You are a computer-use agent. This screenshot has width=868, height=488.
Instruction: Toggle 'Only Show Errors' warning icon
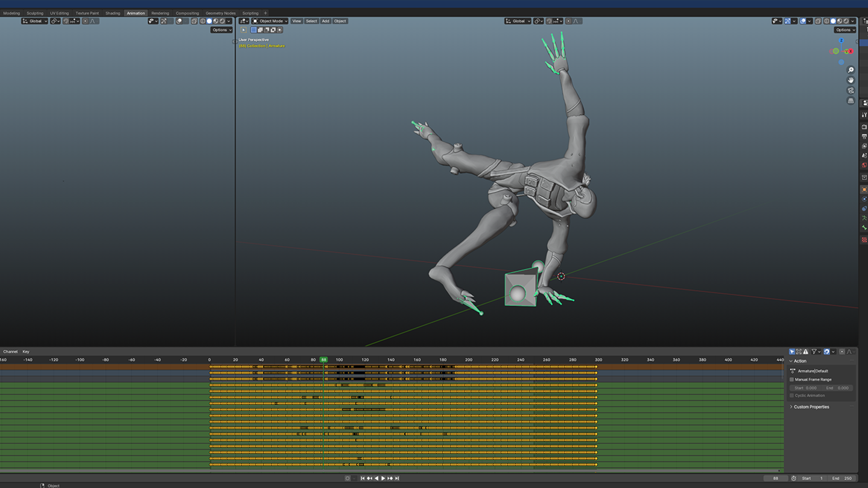click(806, 352)
